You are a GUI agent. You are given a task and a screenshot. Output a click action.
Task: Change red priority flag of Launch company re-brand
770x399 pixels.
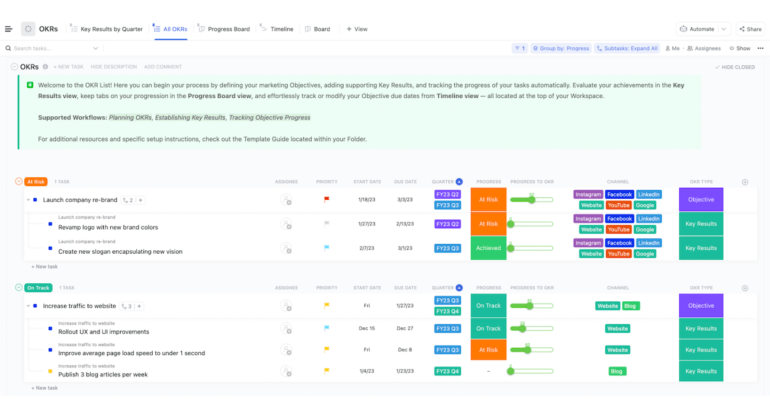[327, 199]
